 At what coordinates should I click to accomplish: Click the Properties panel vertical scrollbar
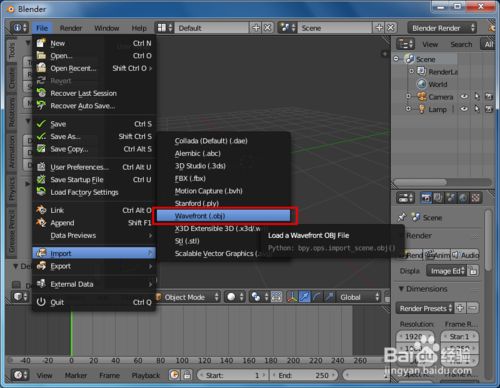coord(488,241)
